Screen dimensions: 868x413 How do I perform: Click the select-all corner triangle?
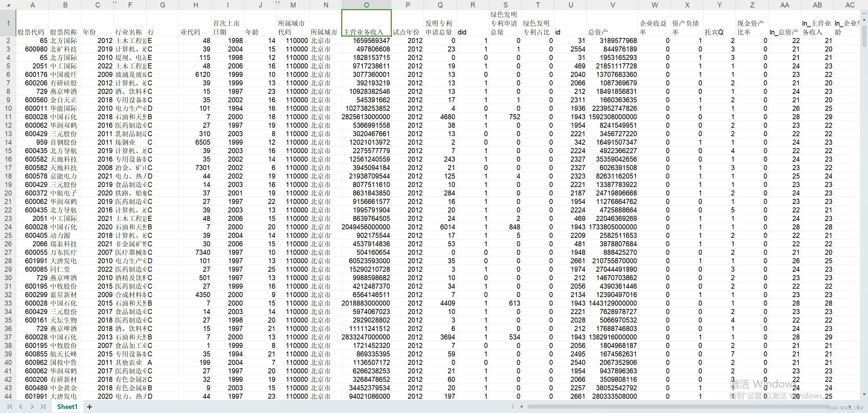click(x=8, y=5)
